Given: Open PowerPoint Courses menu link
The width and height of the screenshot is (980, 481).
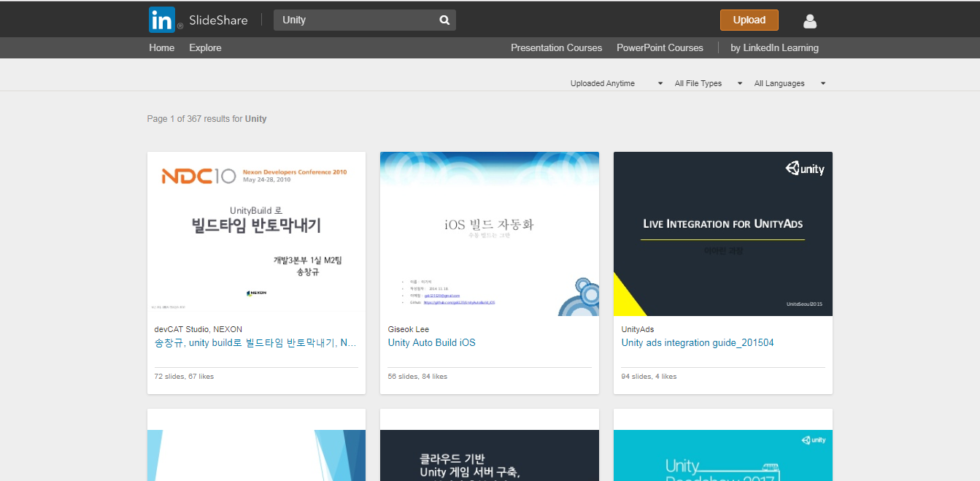Looking at the screenshot, I should click(x=660, y=47).
